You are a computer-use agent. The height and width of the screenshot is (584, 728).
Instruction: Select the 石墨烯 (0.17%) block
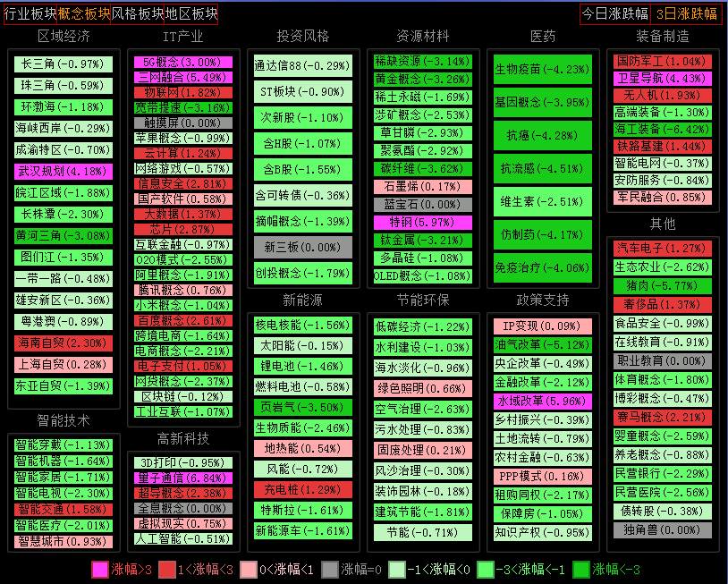[423, 187]
